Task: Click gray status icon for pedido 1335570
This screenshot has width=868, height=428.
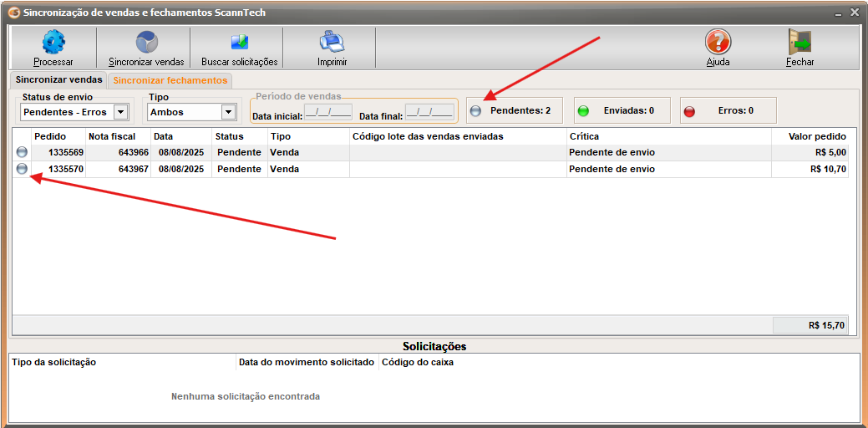Action: tap(23, 169)
